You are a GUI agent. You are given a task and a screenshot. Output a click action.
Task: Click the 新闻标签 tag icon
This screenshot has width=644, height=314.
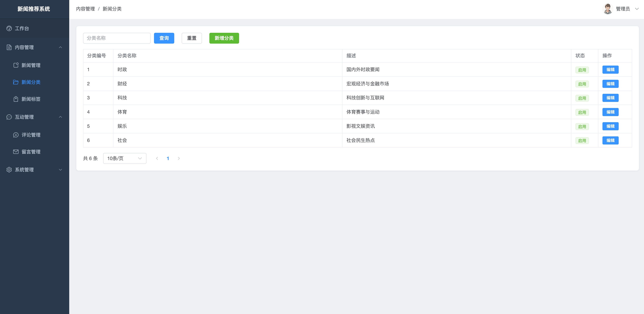point(16,99)
